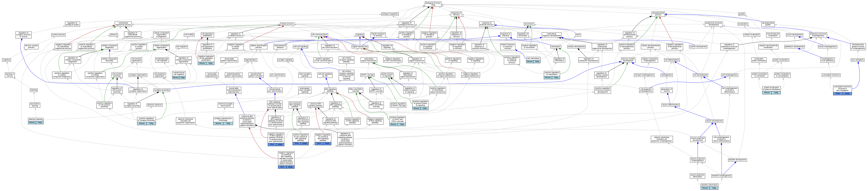Select the nervous system development node
The height and width of the screenshot is (191, 868).
628,60
